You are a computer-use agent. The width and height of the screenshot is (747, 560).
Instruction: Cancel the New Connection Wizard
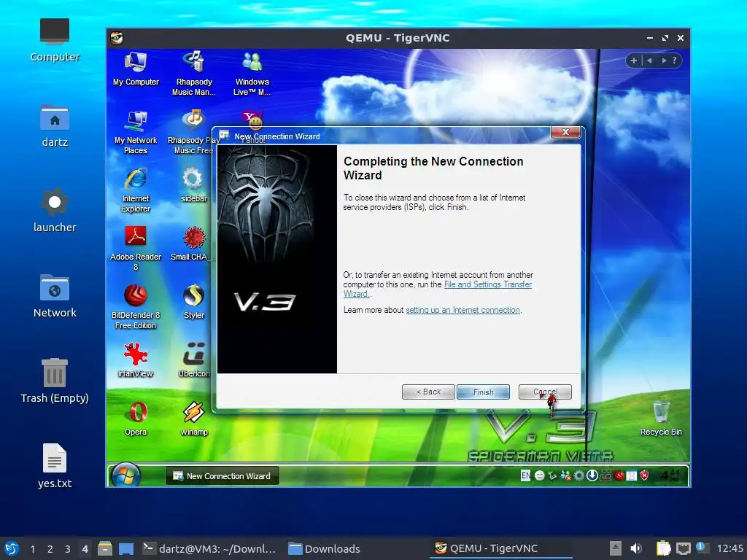click(545, 392)
